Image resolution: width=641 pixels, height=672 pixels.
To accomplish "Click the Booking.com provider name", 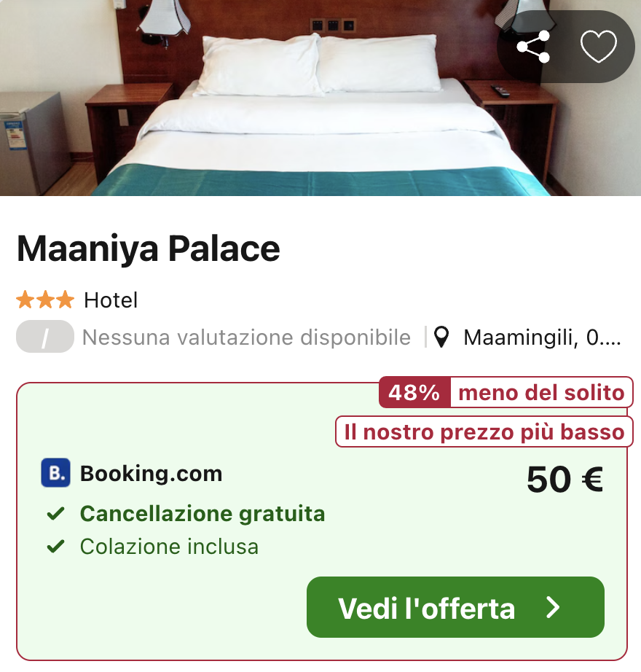I will [x=151, y=474].
